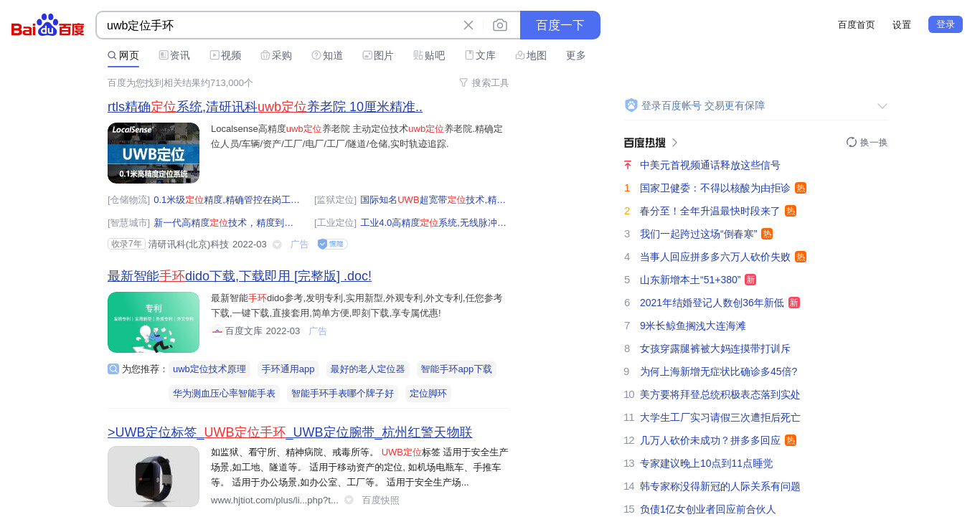Open the 地图 tab
The image size is (980, 522).
(x=531, y=55)
